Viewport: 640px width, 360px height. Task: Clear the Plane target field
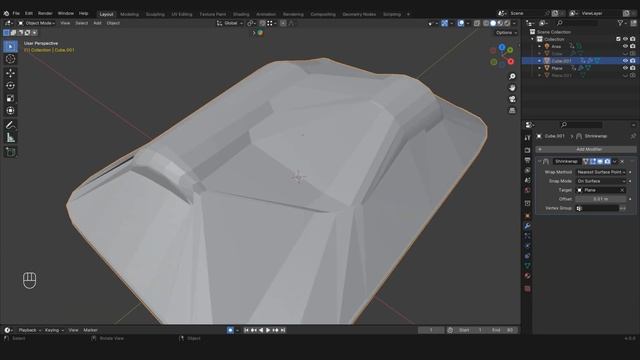coord(622,190)
